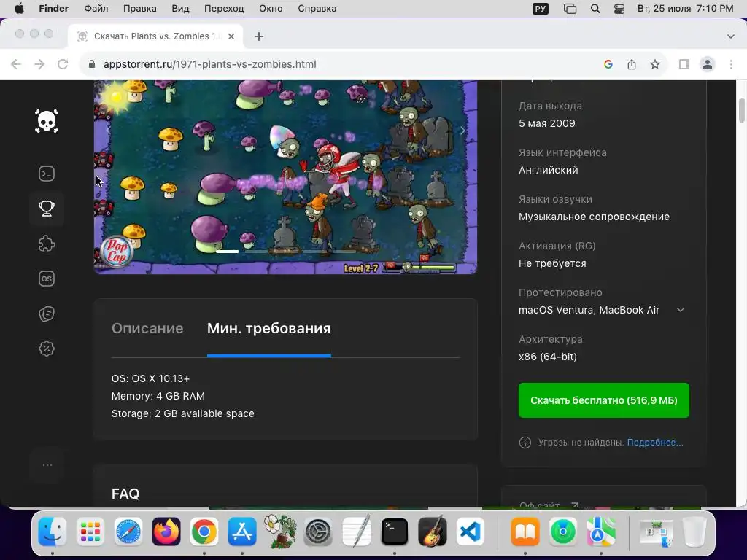747x560 pixels.
Task: Click the chat bubbles sidebar icon
Action: [x=47, y=314]
